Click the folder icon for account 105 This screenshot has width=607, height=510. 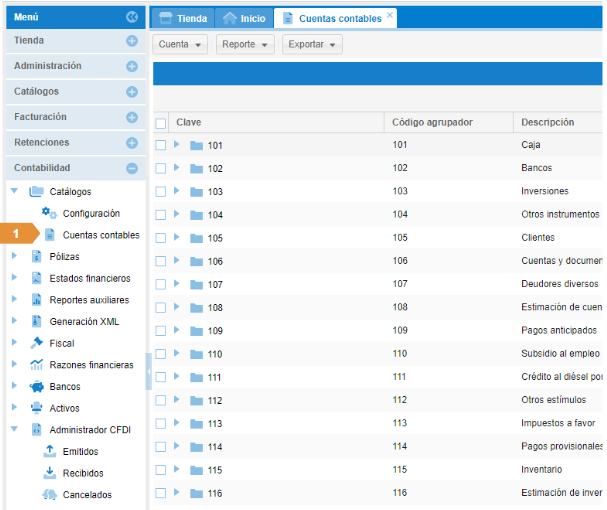click(196, 238)
